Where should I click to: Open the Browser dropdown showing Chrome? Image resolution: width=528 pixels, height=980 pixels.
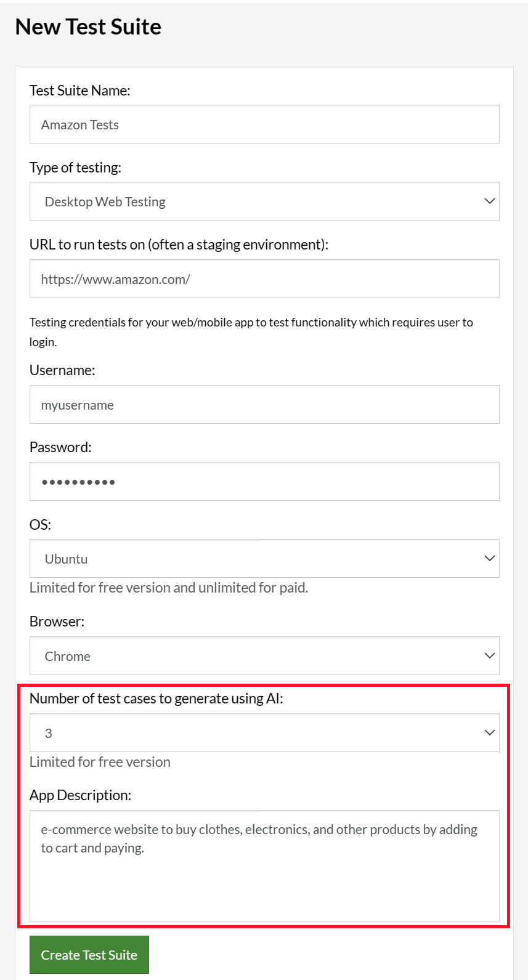click(264, 656)
